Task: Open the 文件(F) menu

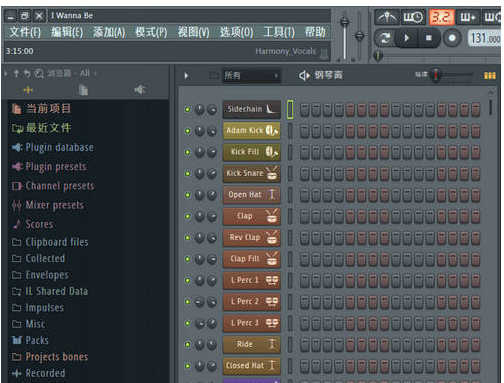Action: [x=25, y=32]
